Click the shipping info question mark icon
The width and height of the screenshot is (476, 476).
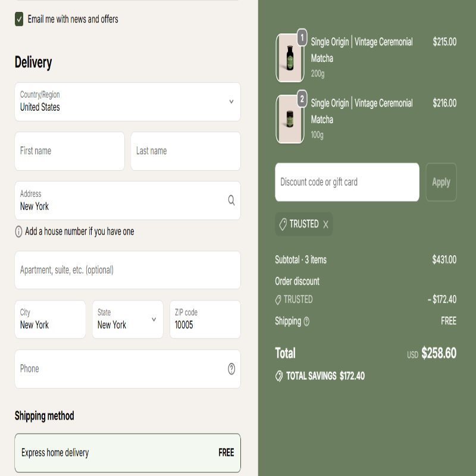point(306,321)
